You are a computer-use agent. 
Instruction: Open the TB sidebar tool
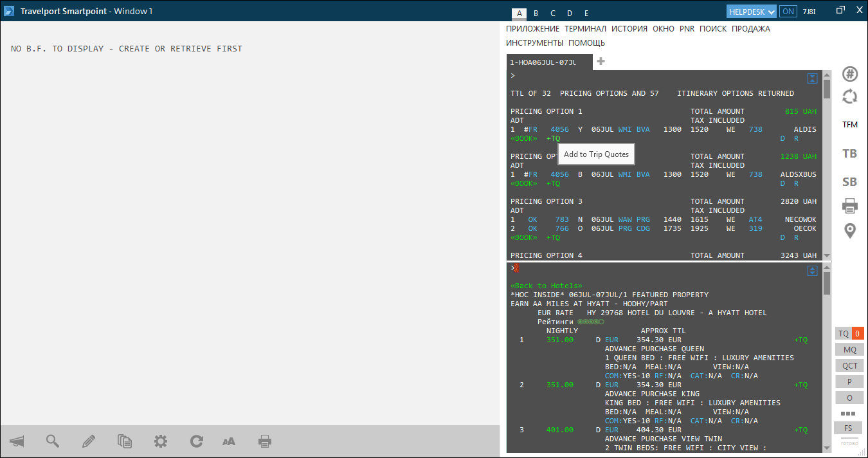click(x=850, y=154)
